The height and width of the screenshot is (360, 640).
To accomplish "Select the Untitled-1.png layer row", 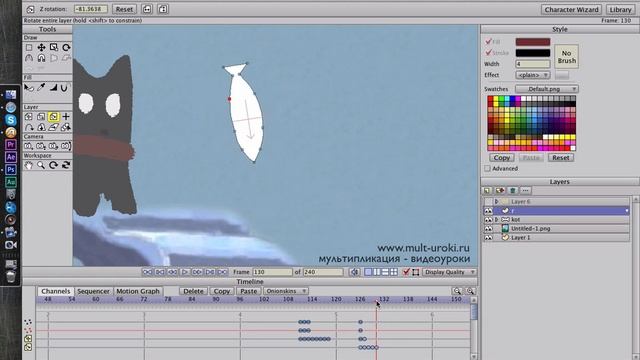I will pos(556,229).
